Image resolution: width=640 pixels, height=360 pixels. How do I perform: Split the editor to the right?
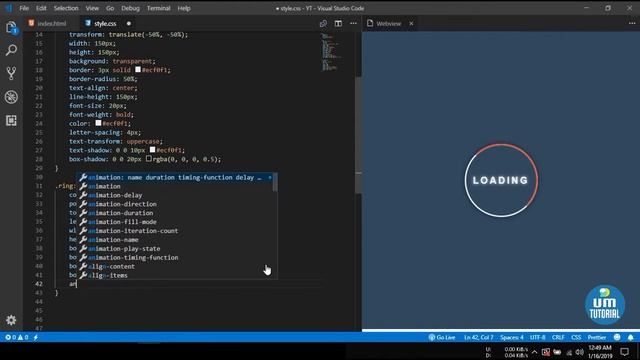pos(338,24)
